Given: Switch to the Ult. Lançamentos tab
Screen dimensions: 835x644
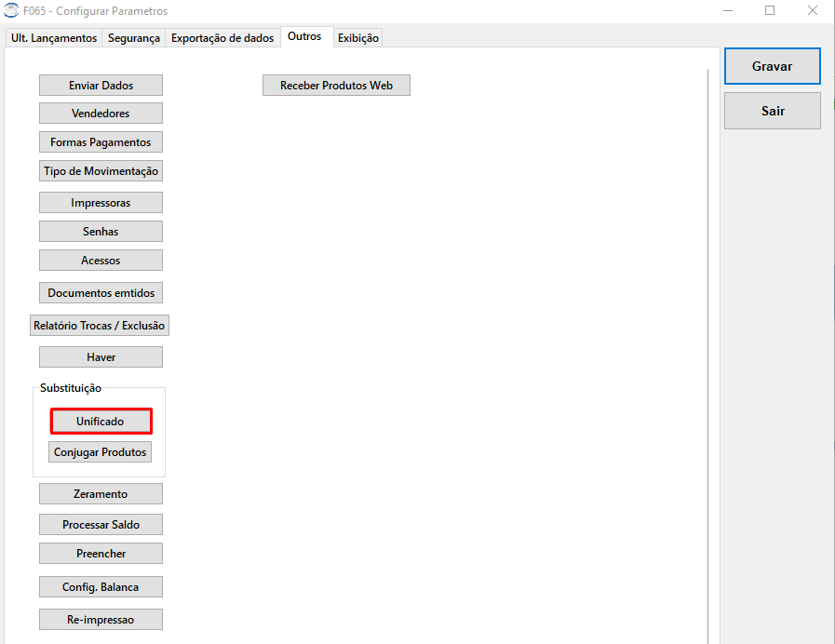Looking at the screenshot, I should [x=54, y=38].
